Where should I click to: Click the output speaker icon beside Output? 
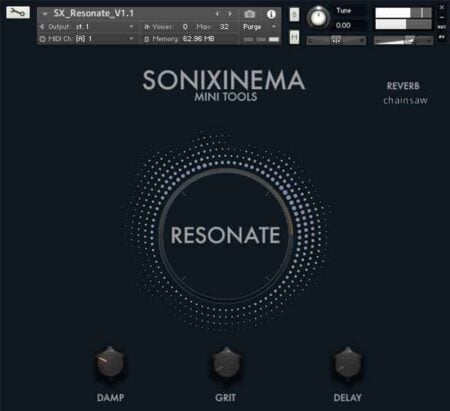[42, 26]
